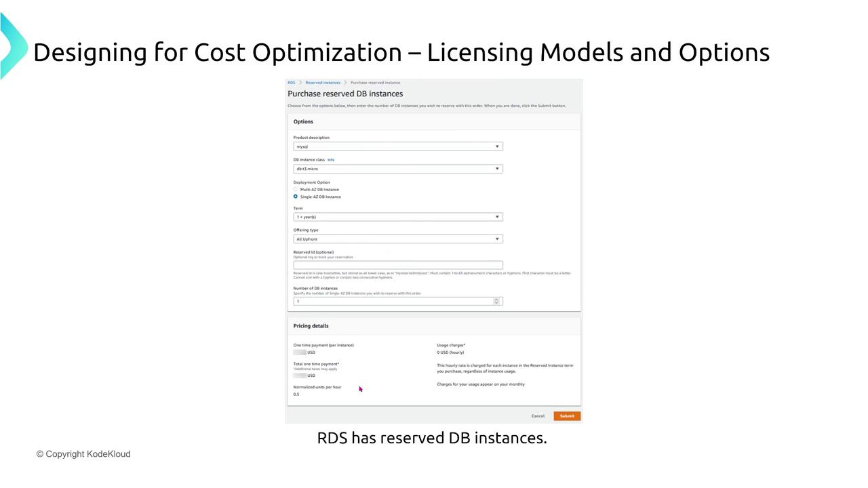Expand the DB instance class dropdown
Viewport: 868px width, 488px height.
coord(398,169)
